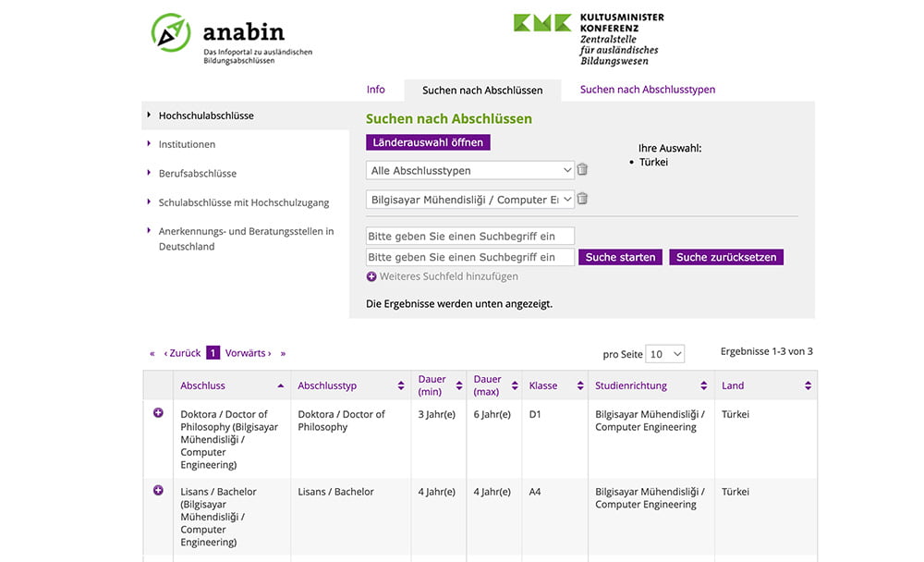Go to next page via Vorwärts link
The height and width of the screenshot is (562, 924).
click(x=249, y=353)
